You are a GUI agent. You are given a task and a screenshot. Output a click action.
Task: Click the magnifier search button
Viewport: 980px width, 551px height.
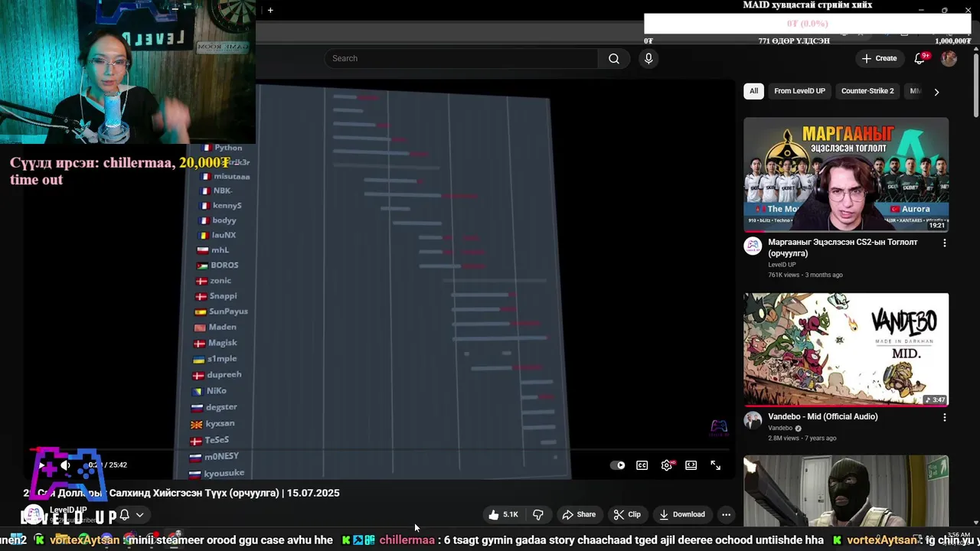(614, 58)
